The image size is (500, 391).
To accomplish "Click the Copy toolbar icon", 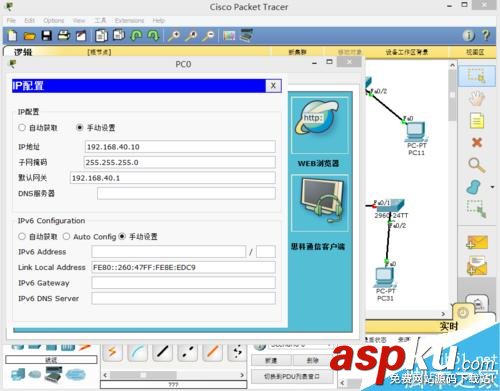I will (101, 35).
